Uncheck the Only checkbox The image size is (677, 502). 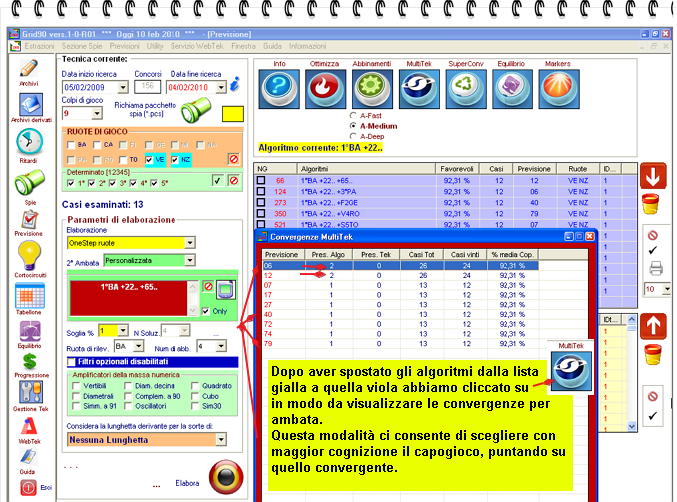[206, 311]
